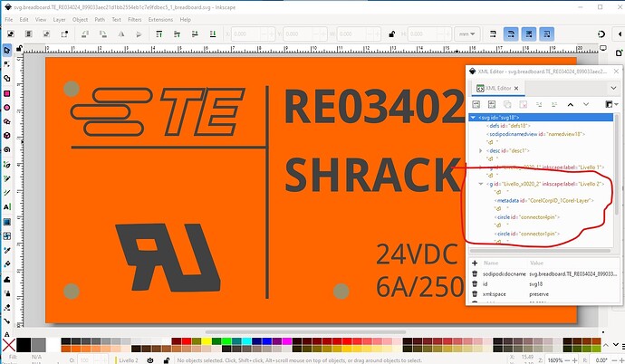Click lower node down arrow in XML Editor

(586, 104)
